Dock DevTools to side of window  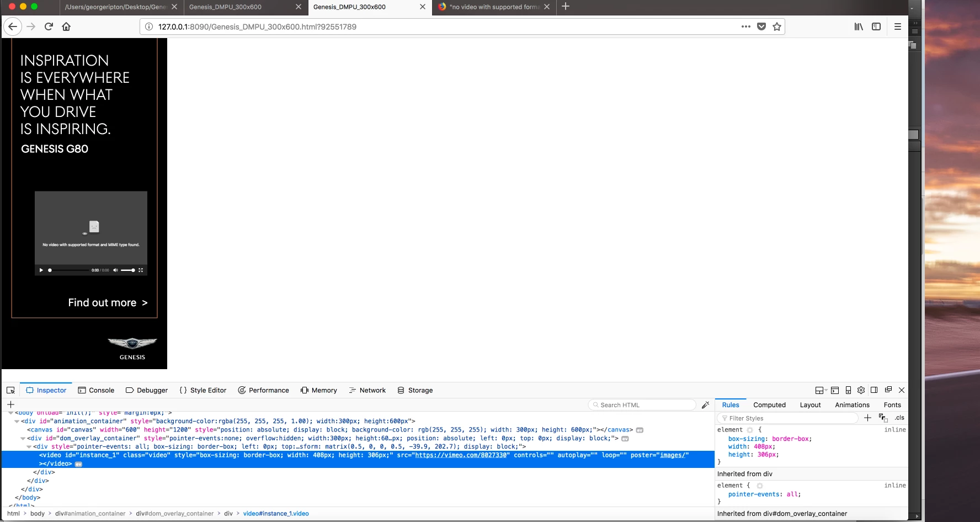tap(874, 390)
